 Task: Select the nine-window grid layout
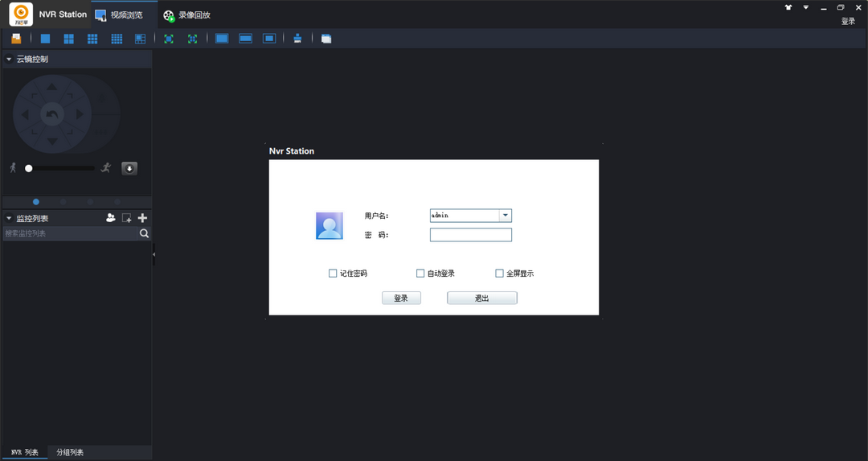click(x=92, y=39)
